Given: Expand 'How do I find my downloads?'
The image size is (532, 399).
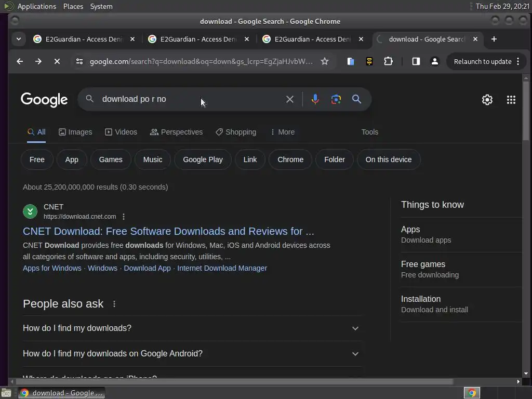Looking at the screenshot, I should point(192,328).
